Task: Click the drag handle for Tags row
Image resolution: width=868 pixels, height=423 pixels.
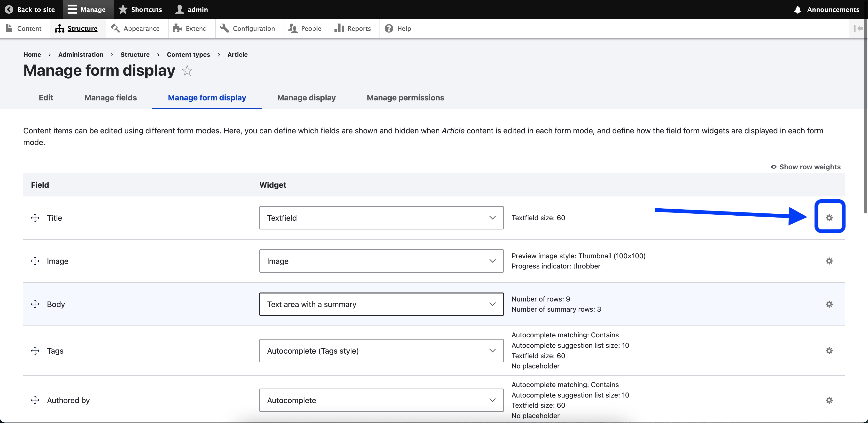Action: [35, 350]
